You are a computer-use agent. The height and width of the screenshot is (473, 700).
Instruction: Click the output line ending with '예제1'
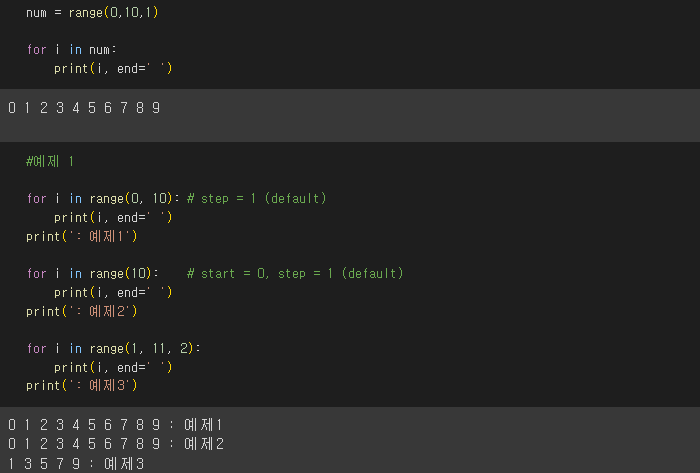[115, 425]
